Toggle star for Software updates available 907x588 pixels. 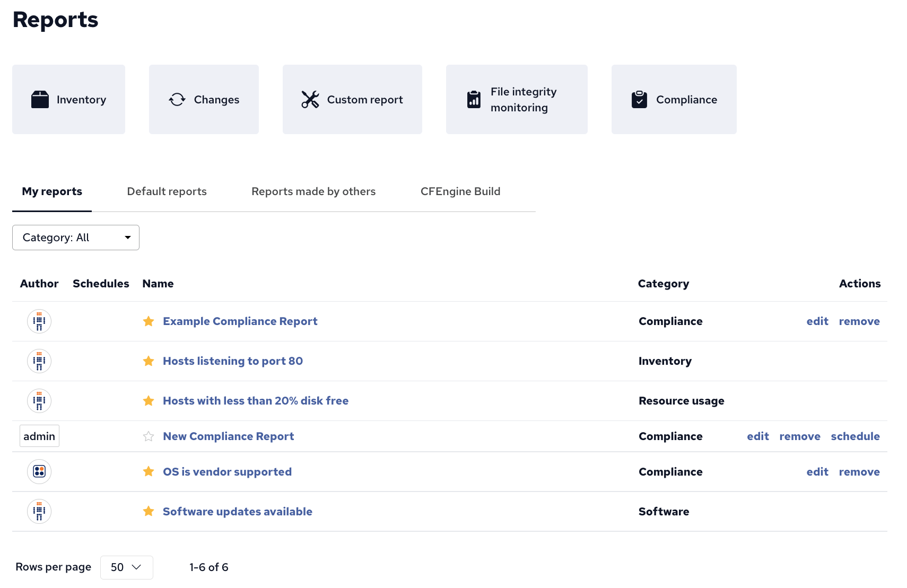coord(149,511)
